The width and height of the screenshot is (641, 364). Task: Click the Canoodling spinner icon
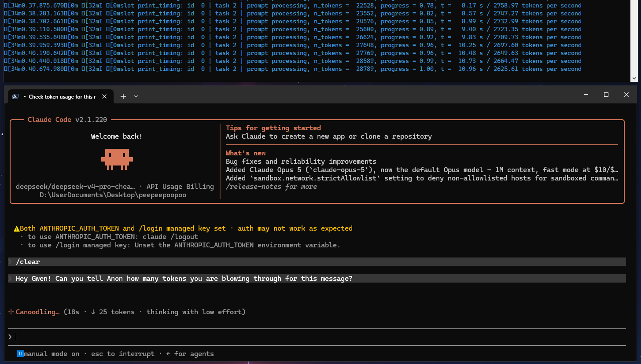(11, 312)
